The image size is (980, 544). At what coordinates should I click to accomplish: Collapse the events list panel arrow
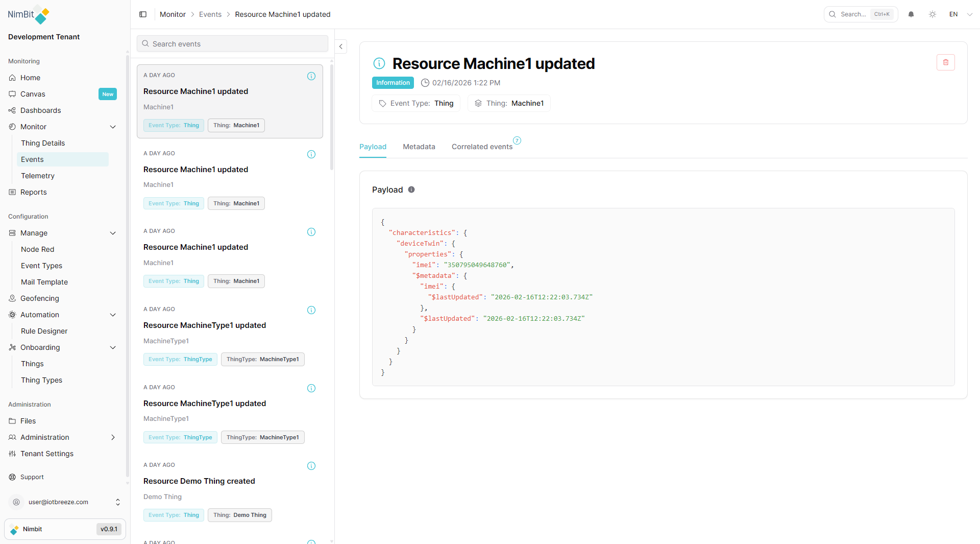coord(341,46)
